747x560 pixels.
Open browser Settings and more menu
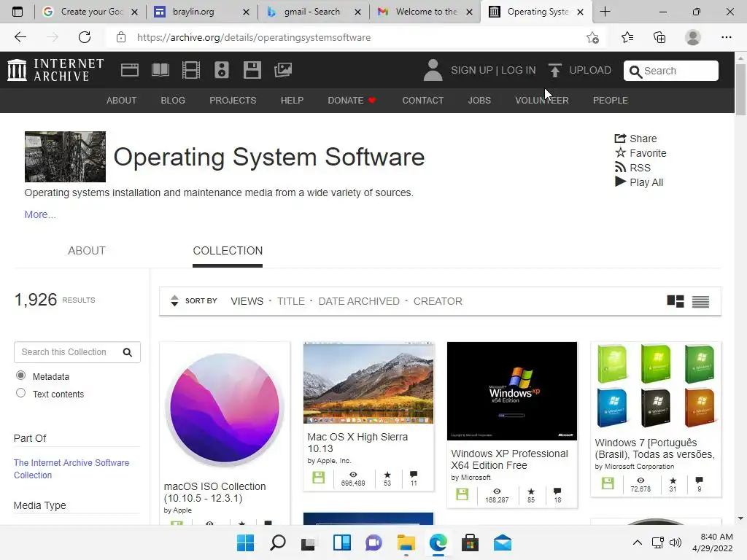726,37
